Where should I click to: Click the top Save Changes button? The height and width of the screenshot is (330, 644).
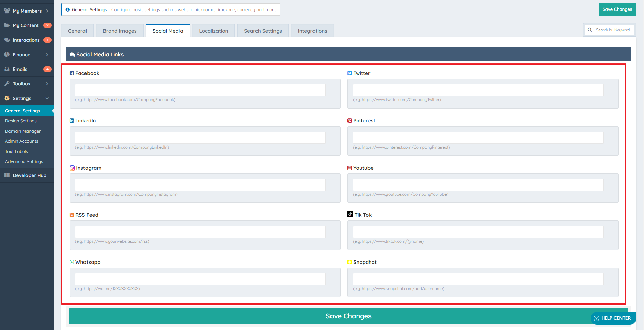point(617,9)
